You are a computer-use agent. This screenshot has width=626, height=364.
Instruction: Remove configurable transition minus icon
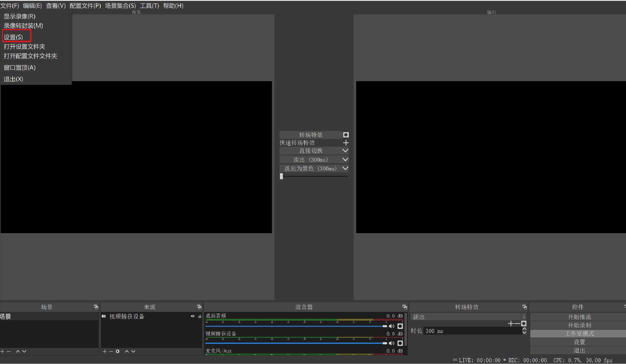pos(517,323)
